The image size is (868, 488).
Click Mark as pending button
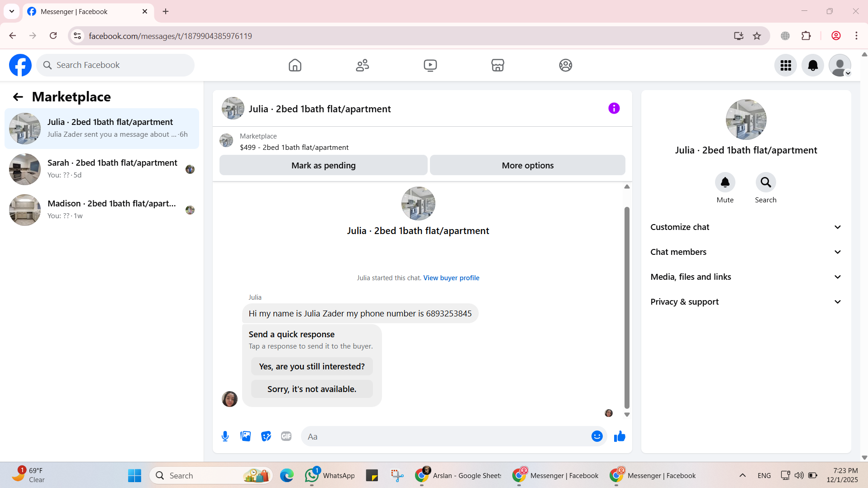click(x=324, y=165)
